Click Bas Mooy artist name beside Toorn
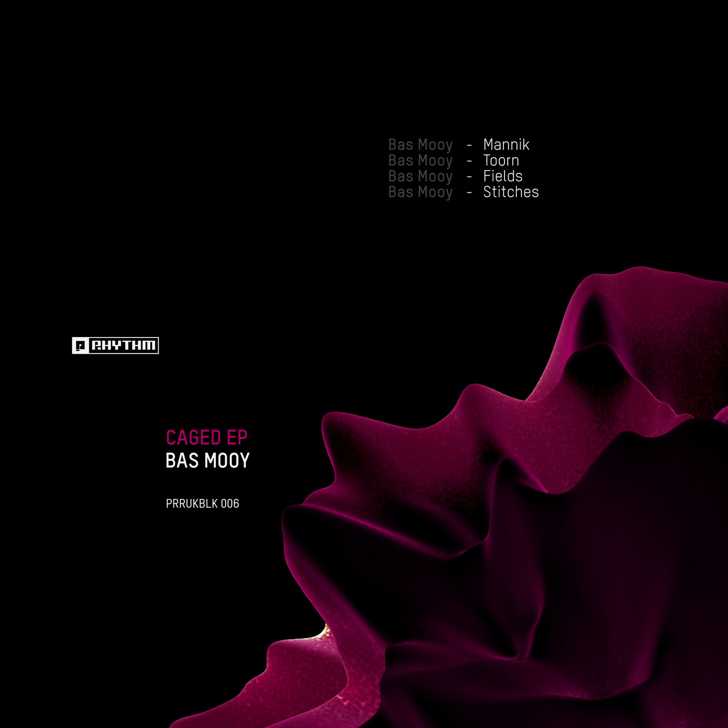The width and height of the screenshot is (728, 728). (x=420, y=161)
